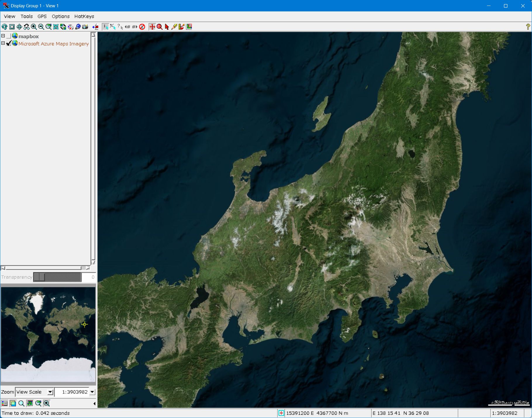Collapse the mapbox tree node
This screenshot has width=532, height=418.
[3, 36]
